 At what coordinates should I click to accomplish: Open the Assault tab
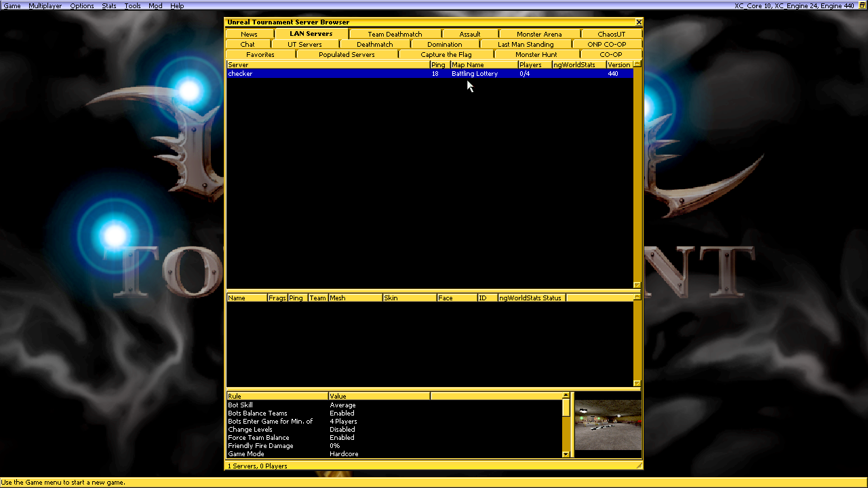point(470,34)
